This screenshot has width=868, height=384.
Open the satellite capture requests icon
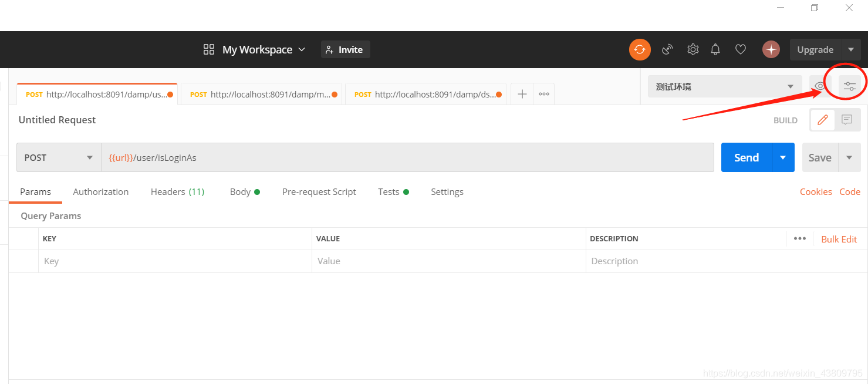pyautogui.click(x=667, y=50)
